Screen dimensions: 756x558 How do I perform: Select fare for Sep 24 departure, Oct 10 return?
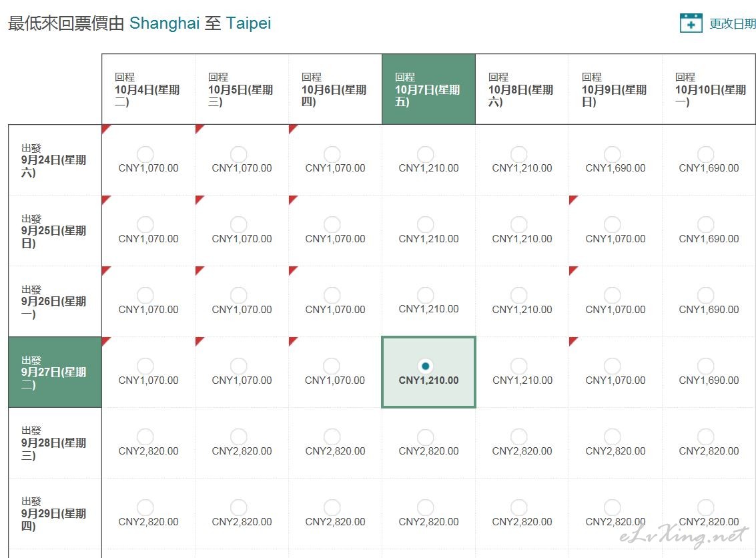pyautogui.click(x=706, y=154)
